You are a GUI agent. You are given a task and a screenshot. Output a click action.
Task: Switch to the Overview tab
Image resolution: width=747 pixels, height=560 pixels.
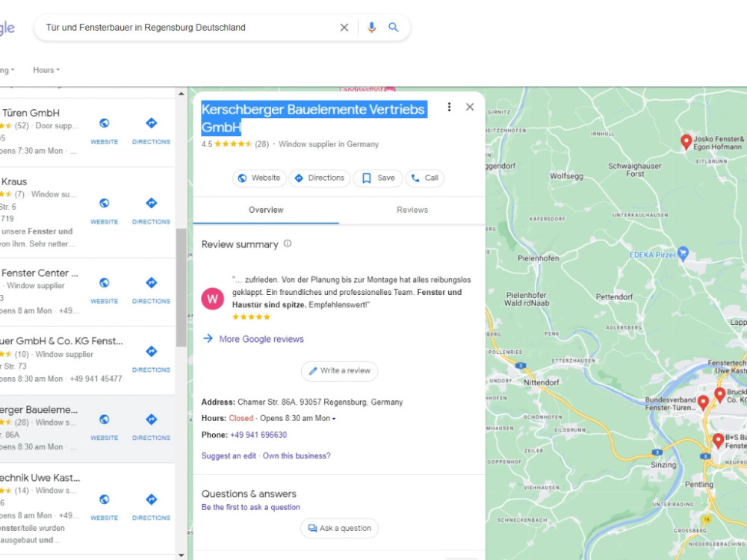point(266,210)
